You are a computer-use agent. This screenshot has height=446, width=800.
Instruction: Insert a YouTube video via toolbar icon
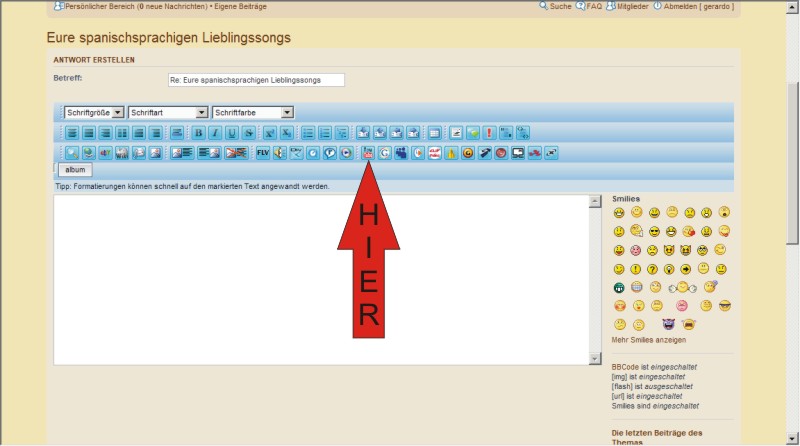pyautogui.click(x=367, y=153)
